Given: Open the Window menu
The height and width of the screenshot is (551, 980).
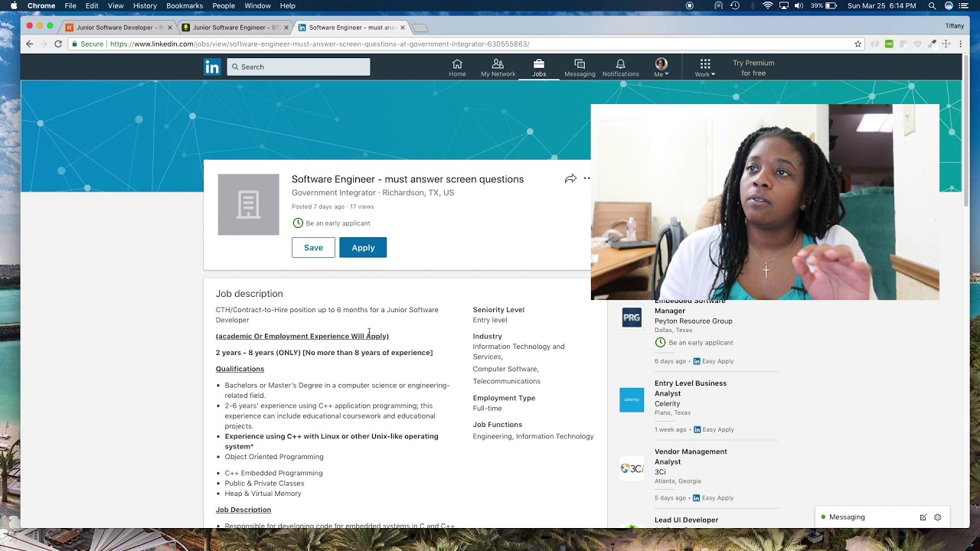Looking at the screenshot, I should pos(257,5).
